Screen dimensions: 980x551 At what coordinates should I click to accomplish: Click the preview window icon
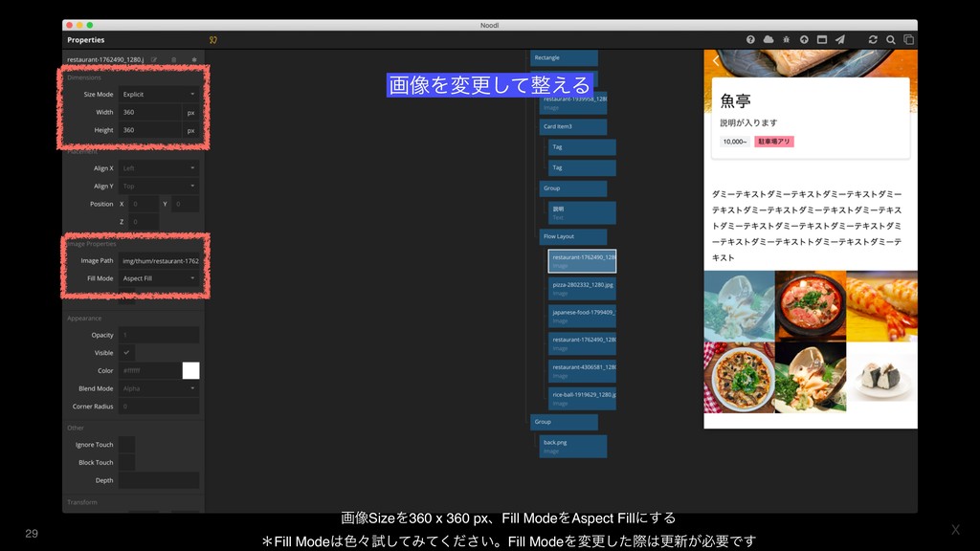[822, 39]
